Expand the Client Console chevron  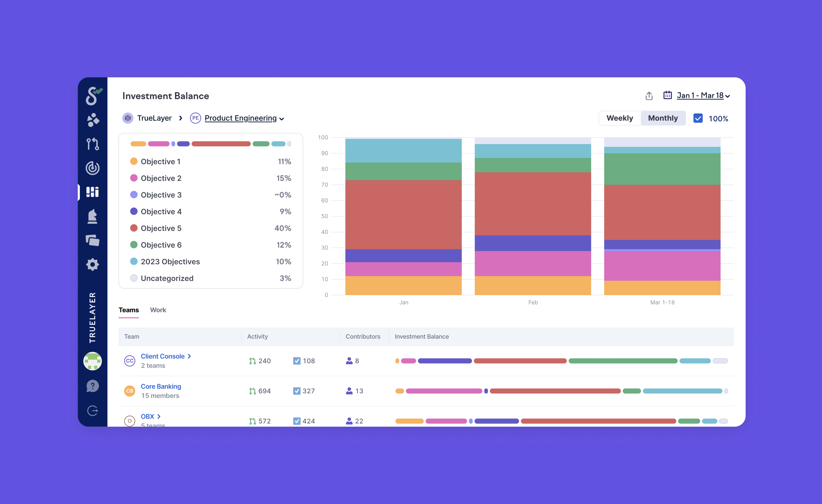(189, 356)
